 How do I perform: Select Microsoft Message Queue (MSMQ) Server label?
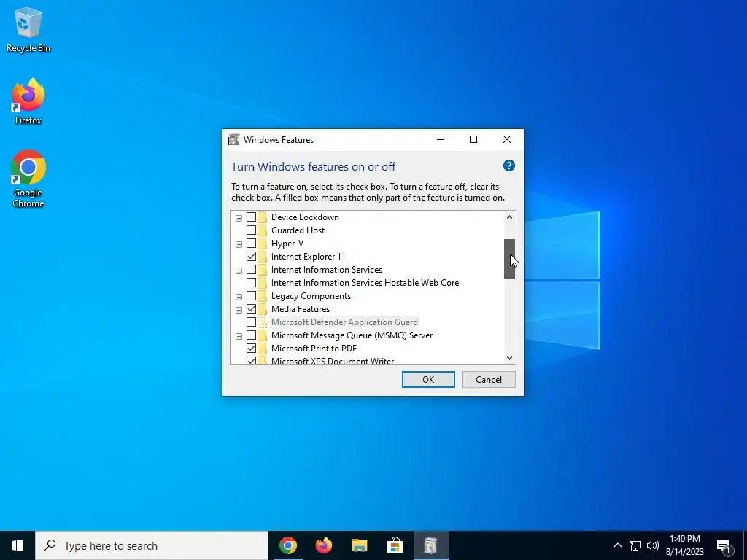coord(352,335)
